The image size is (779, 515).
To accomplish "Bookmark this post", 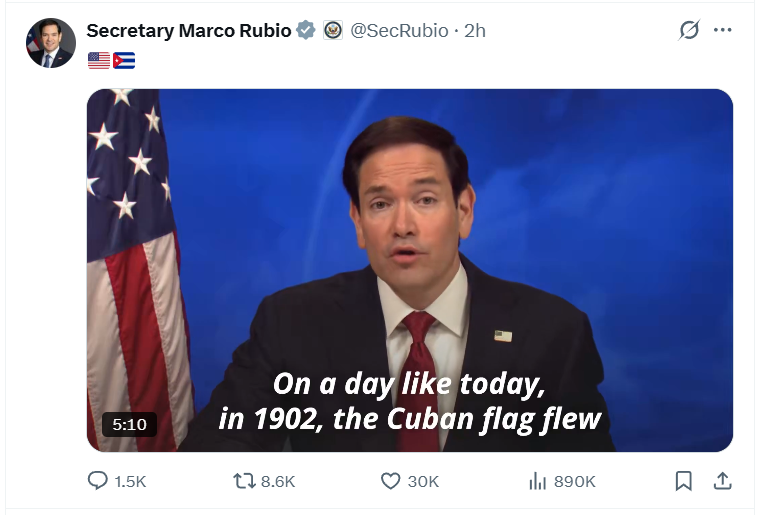I will click(684, 481).
